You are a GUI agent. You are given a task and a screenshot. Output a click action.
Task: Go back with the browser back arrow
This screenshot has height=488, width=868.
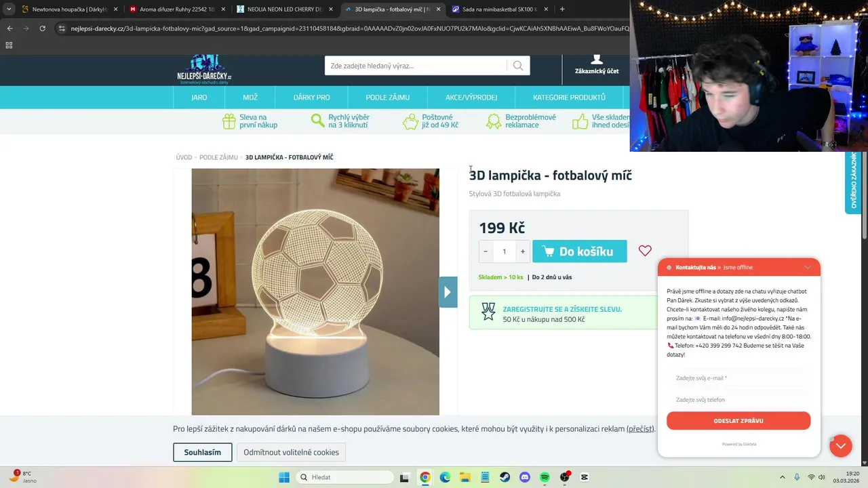pos(9,28)
